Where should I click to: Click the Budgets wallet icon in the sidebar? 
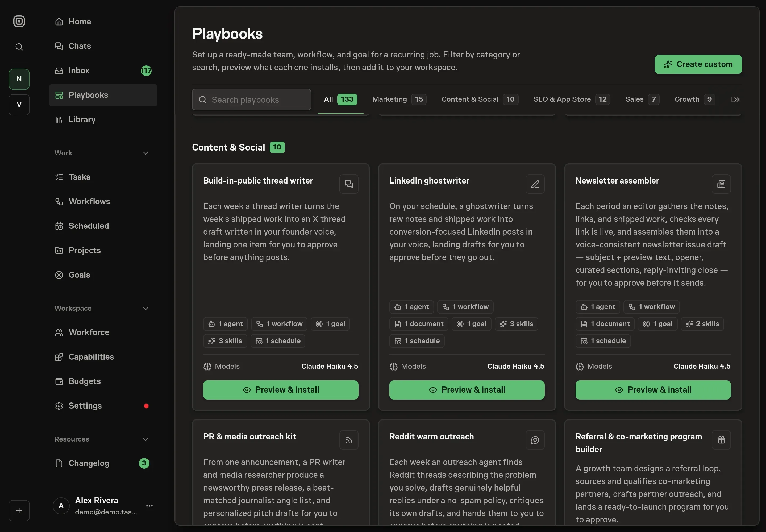pyautogui.click(x=59, y=381)
